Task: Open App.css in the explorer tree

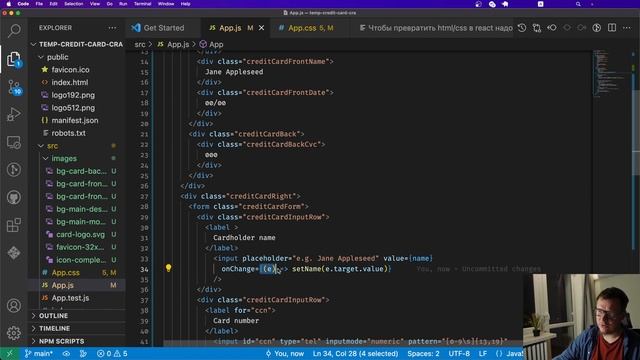Action: click(77, 272)
